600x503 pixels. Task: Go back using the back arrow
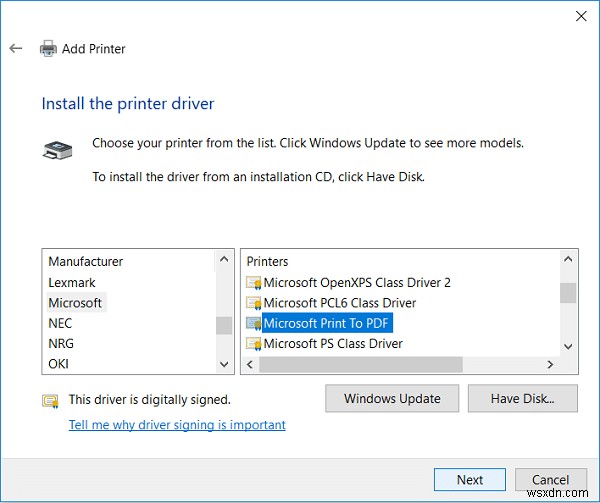click(x=16, y=48)
